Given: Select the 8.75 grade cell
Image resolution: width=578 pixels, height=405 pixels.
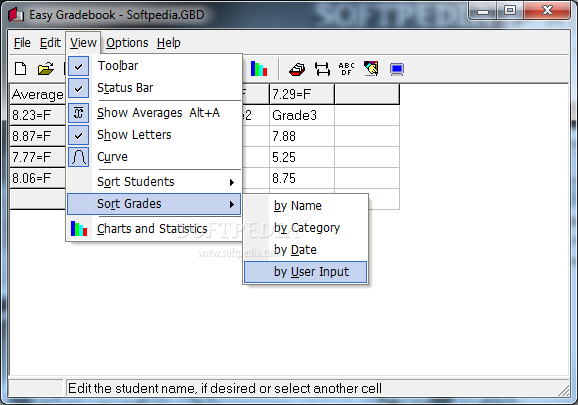Looking at the screenshot, I should pyautogui.click(x=302, y=178).
